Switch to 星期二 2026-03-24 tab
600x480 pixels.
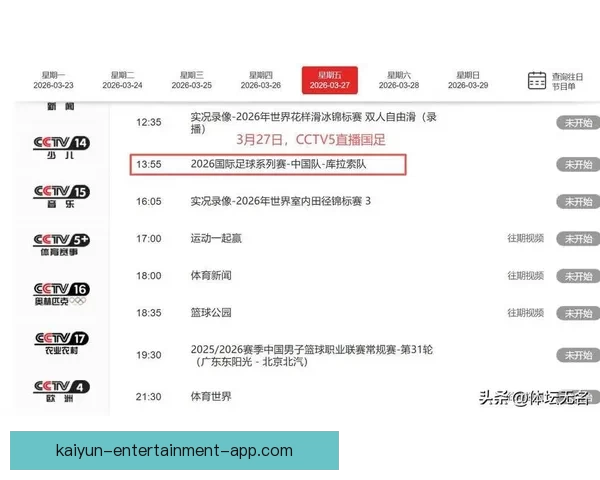(x=122, y=80)
